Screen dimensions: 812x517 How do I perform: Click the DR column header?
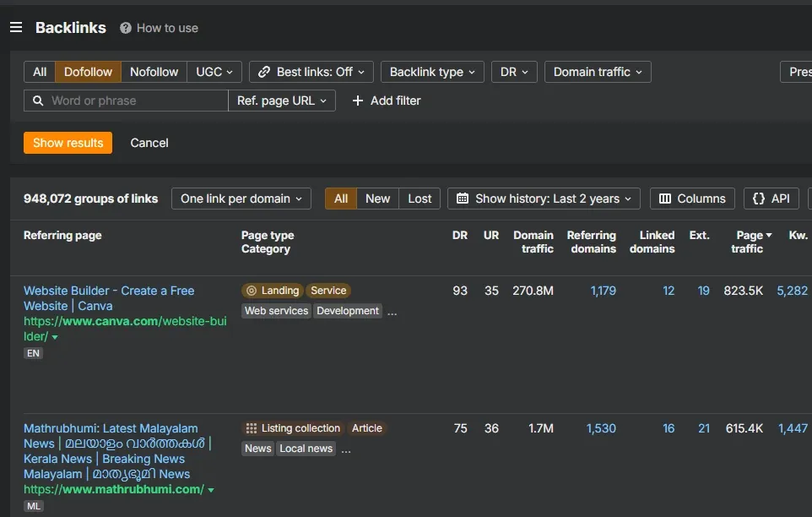coord(460,235)
